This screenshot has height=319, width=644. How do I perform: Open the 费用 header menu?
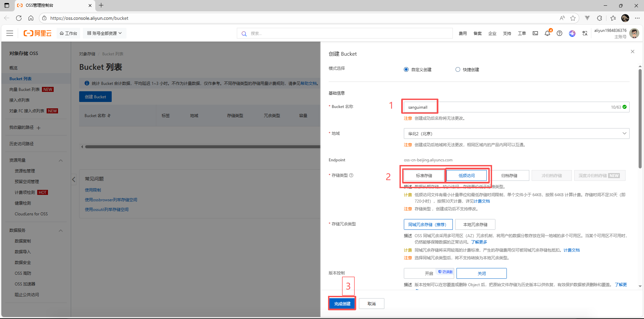tap(463, 33)
